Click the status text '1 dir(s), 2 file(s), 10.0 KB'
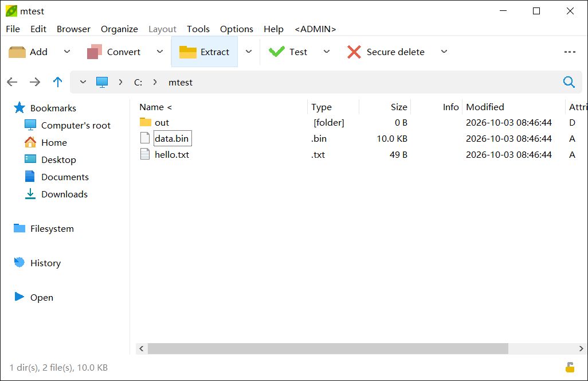 coord(58,367)
